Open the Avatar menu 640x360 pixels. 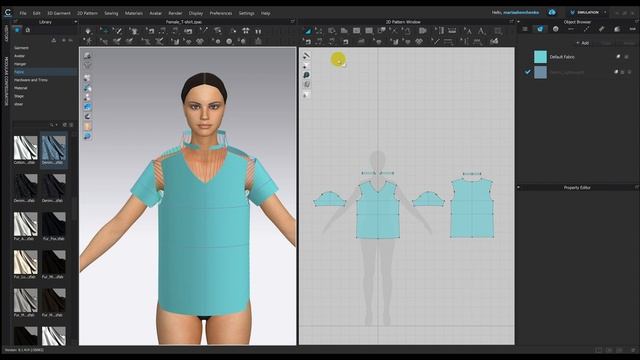pyautogui.click(x=156, y=13)
